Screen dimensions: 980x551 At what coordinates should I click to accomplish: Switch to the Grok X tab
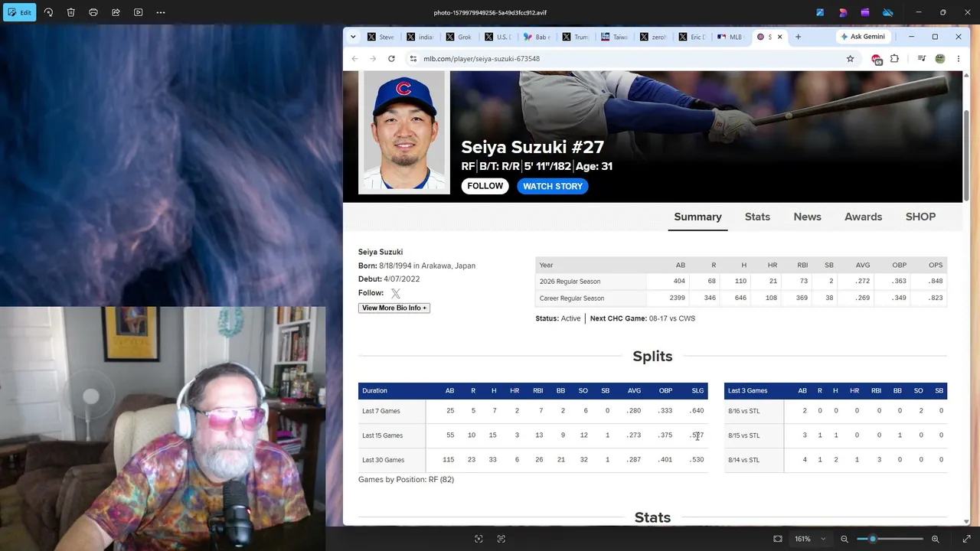click(x=459, y=37)
